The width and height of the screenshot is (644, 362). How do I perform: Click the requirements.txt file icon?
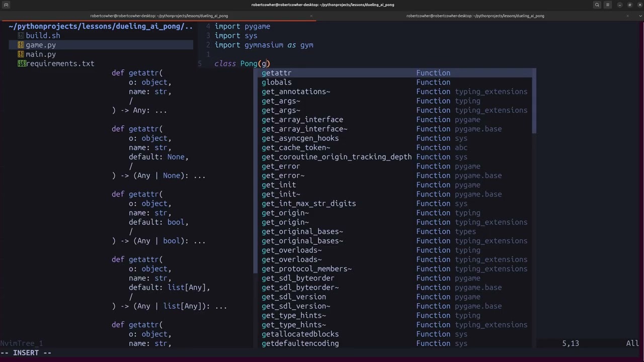pos(22,63)
